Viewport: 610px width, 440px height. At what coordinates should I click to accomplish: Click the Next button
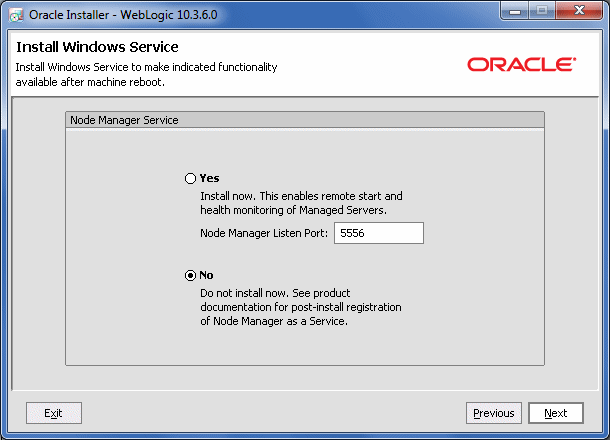click(x=556, y=413)
